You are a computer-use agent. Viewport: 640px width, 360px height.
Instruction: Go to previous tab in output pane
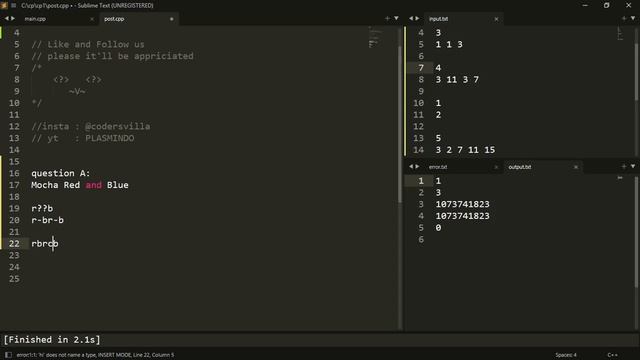click(x=411, y=167)
